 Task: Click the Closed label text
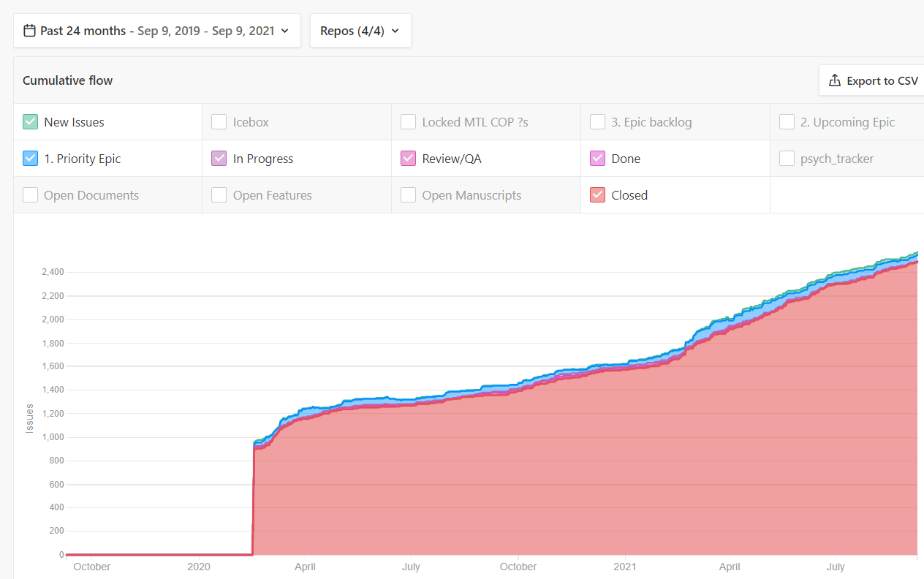click(629, 195)
